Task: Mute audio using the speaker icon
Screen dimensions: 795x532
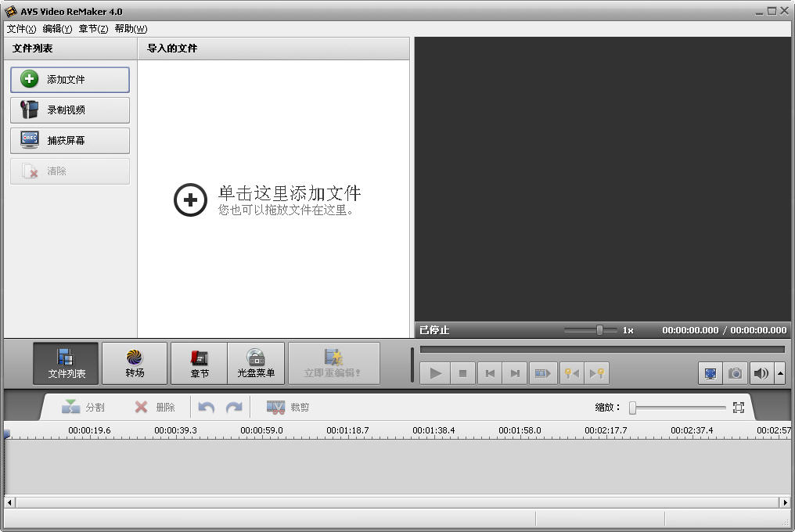Action: [760, 373]
